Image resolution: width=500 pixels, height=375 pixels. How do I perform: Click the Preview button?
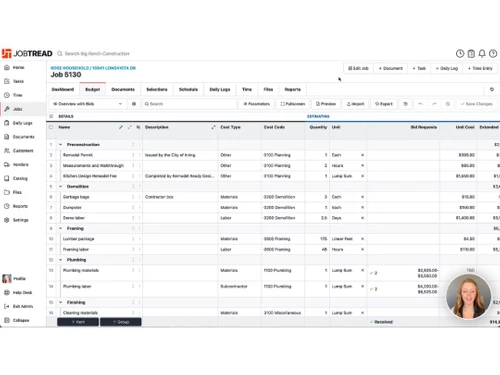326,104
